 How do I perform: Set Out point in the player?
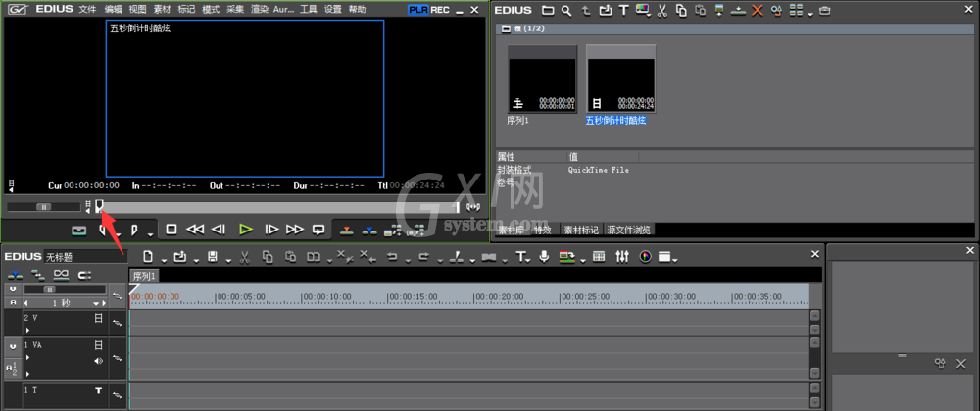click(134, 231)
